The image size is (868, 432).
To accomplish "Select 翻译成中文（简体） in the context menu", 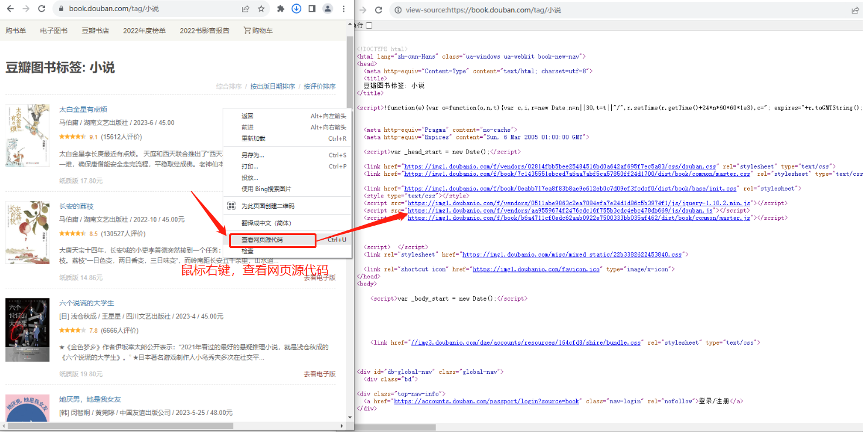I will pos(266,223).
